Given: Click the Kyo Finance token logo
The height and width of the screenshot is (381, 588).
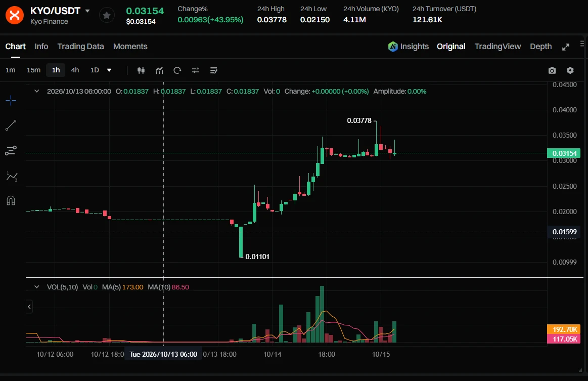Looking at the screenshot, I should coord(14,15).
